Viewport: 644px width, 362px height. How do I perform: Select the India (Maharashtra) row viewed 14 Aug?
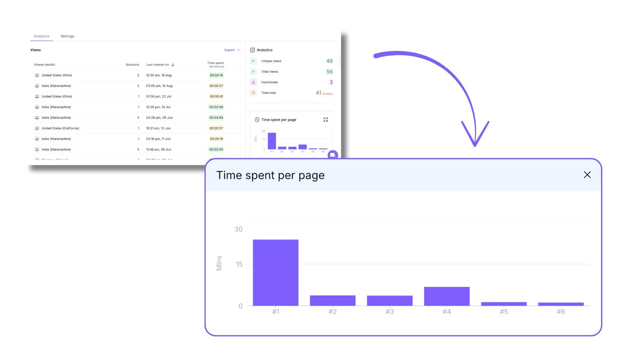[x=101, y=86]
